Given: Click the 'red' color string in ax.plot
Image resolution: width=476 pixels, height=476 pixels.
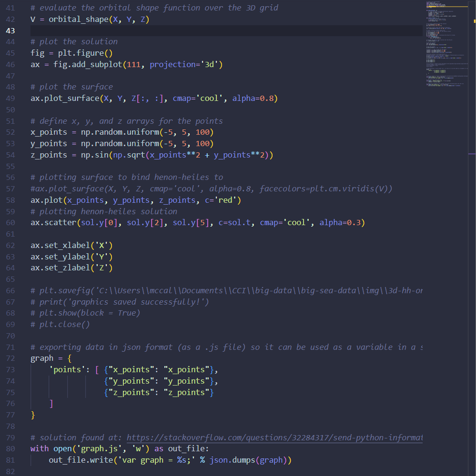Looking at the screenshot, I should point(225,200).
